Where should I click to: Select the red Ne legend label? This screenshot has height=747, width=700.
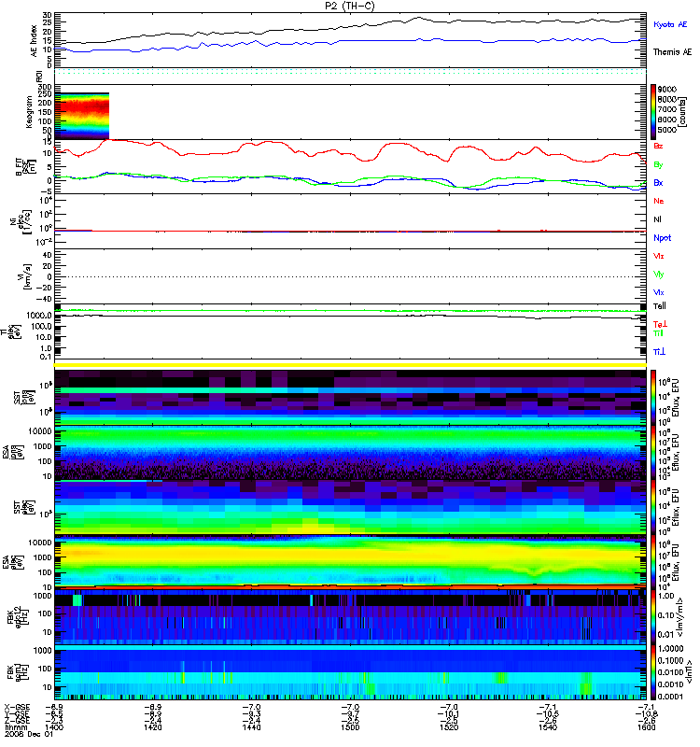pos(659,201)
